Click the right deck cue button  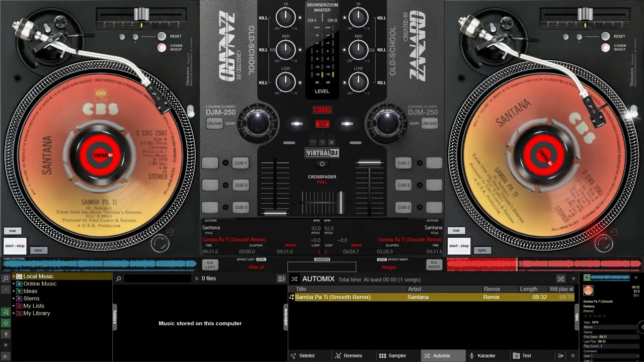pyautogui.click(x=456, y=231)
